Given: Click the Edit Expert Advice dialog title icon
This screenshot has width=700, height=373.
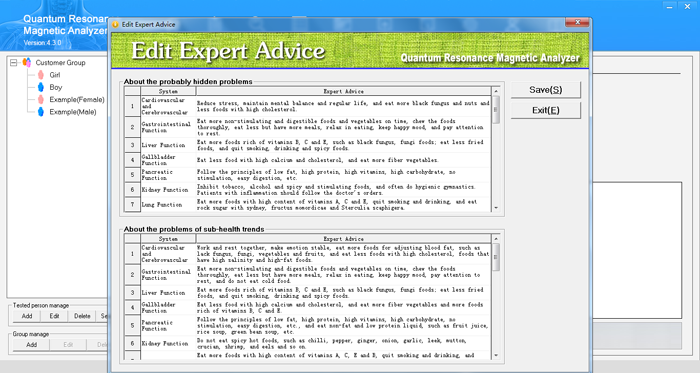Looking at the screenshot, I should (116, 25).
